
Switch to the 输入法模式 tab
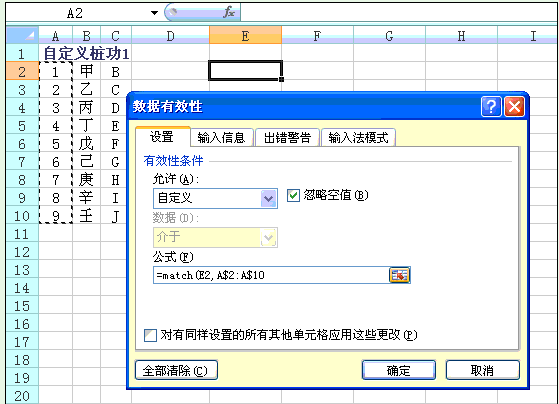pyautogui.click(x=358, y=138)
